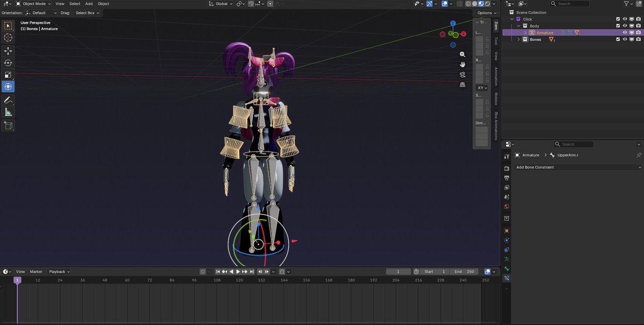Hide the Bones collection in viewport
This screenshot has height=325, width=644.
[x=625, y=39]
